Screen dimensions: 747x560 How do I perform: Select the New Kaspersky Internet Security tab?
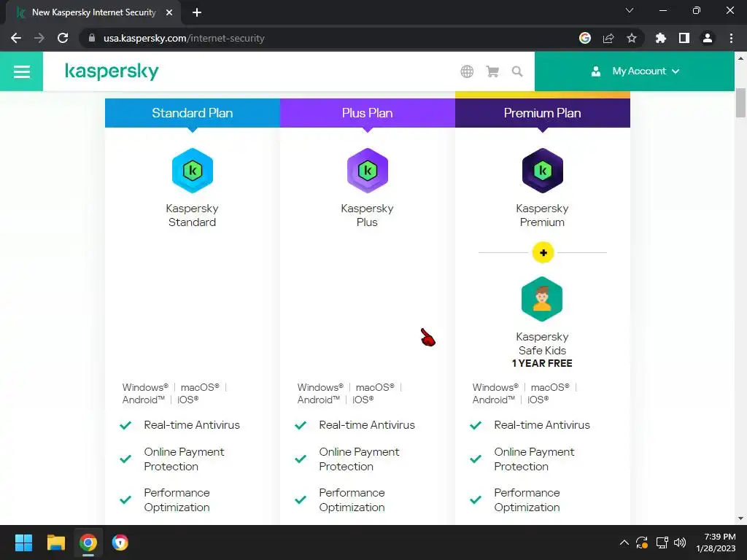[94, 12]
